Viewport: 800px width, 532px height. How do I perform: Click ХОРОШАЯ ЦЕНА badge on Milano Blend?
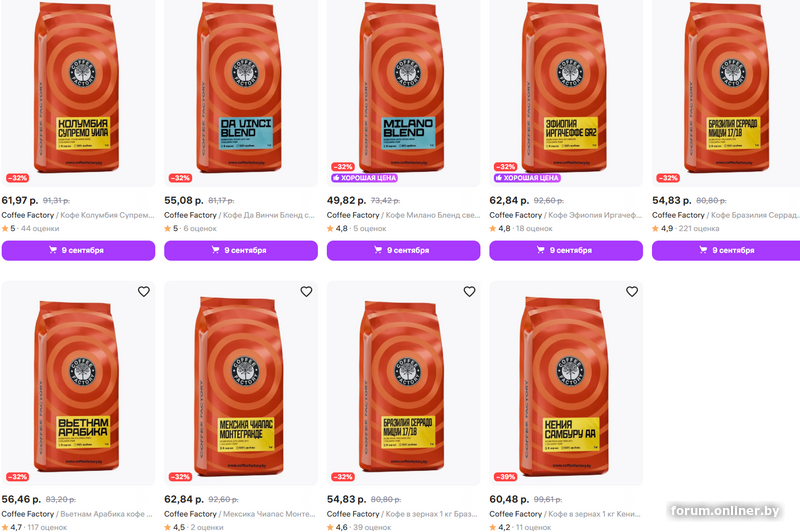tap(364, 178)
